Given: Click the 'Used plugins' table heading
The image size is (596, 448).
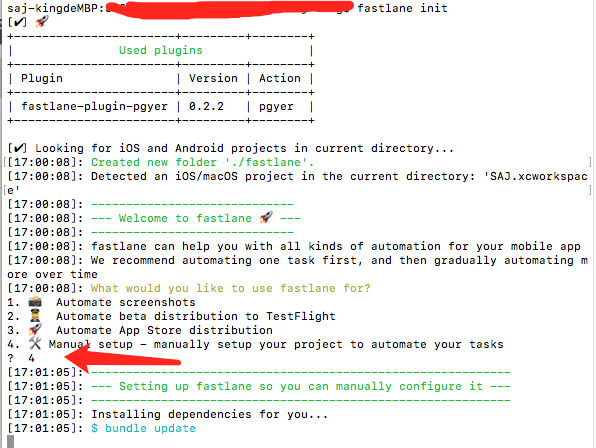Looking at the screenshot, I should [160, 50].
